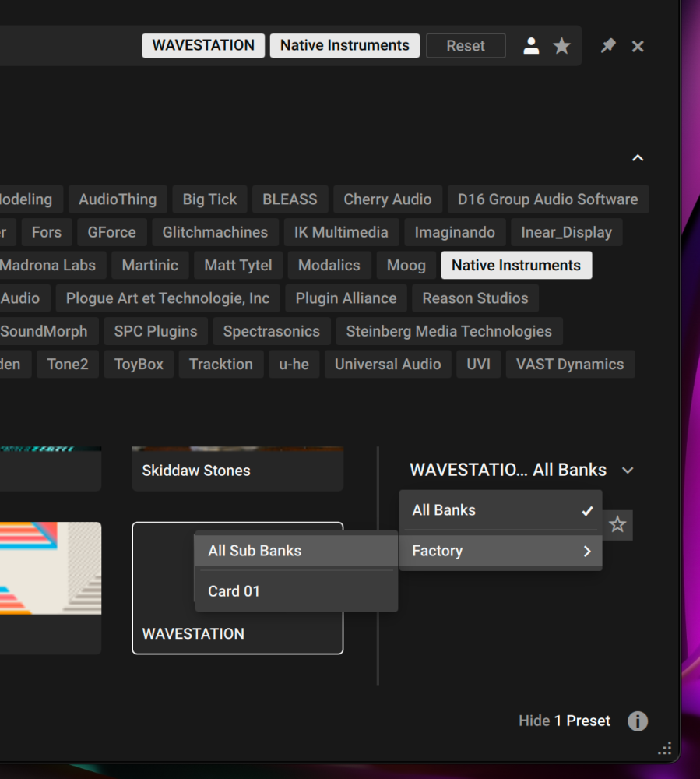The height and width of the screenshot is (779, 700).
Task: Choose the Tracktion vendor tag
Action: click(x=221, y=364)
